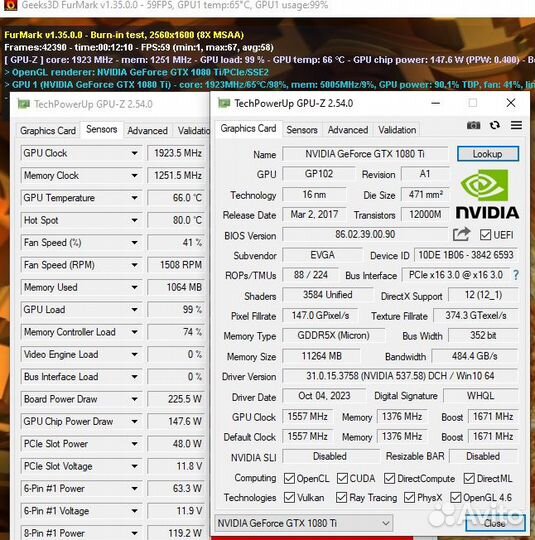Close the front GPU-Z window with X

pos(511,103)
